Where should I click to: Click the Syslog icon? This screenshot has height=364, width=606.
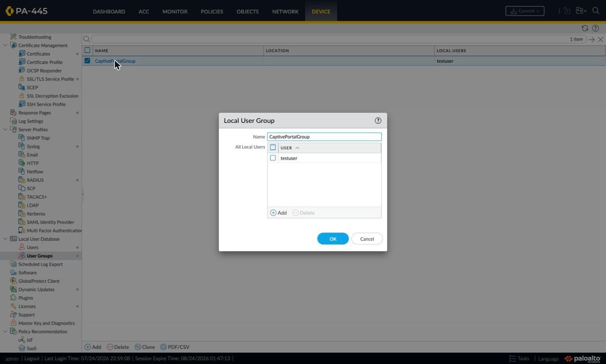pyautogui.click(x=22, y=146)
